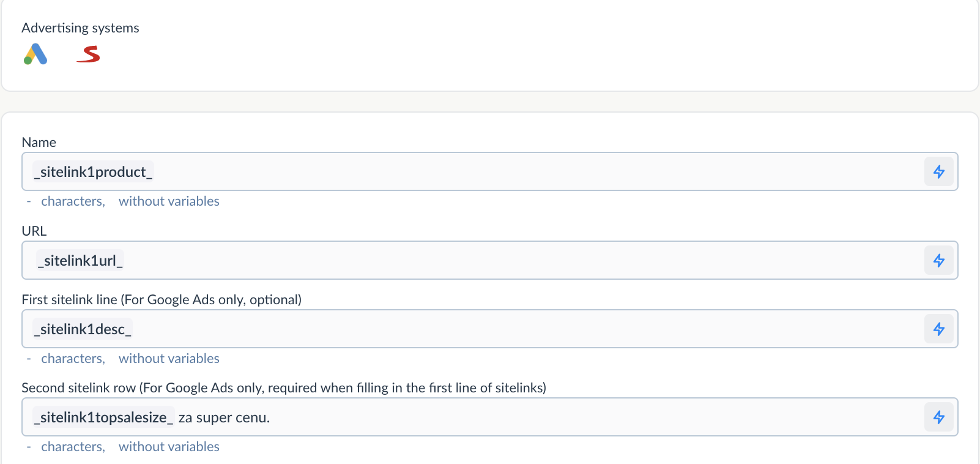The height and width of the screenshot is (464, 980).
Task: Click 'without variables' below Name field
Action: tap(169, 201)
